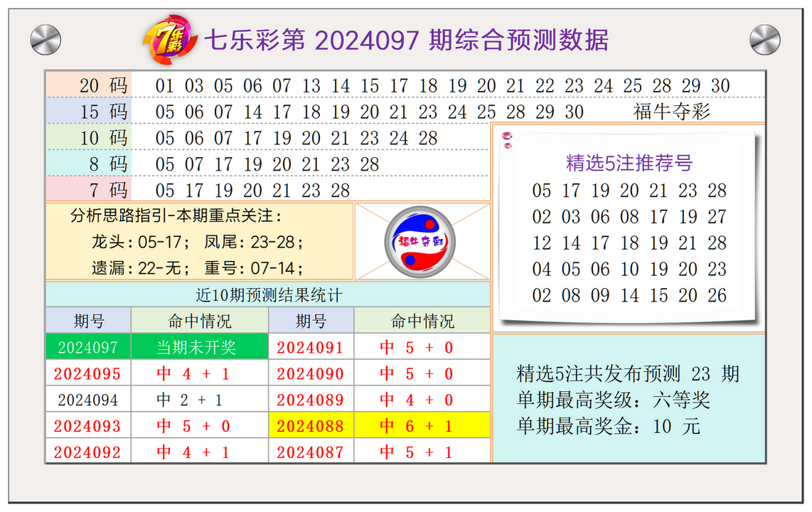The height and width of the screenshot is (512, 812).
Task: Select the 8 码 row label
Action: pos(89,164)
